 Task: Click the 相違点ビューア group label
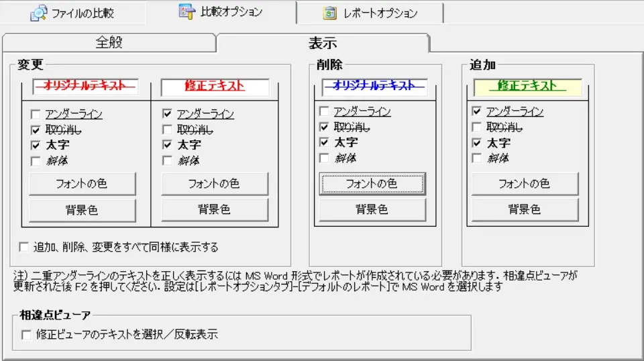pos(55,315)
